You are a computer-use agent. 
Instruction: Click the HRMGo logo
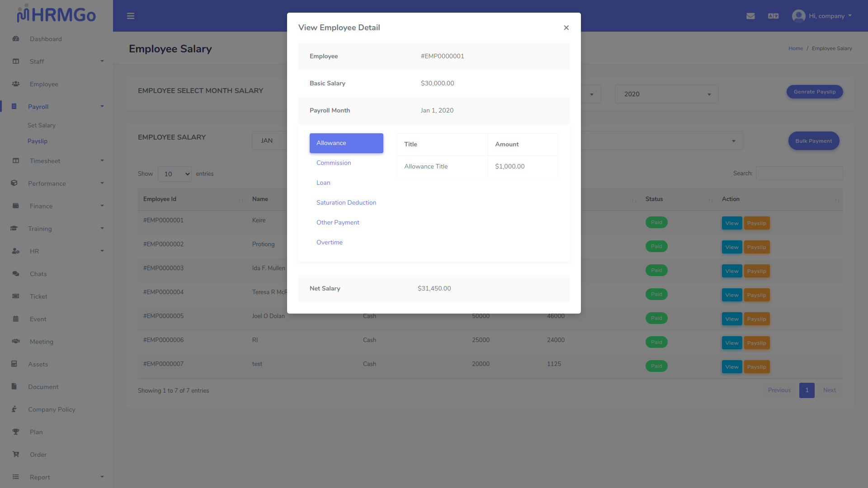[56, 14]
